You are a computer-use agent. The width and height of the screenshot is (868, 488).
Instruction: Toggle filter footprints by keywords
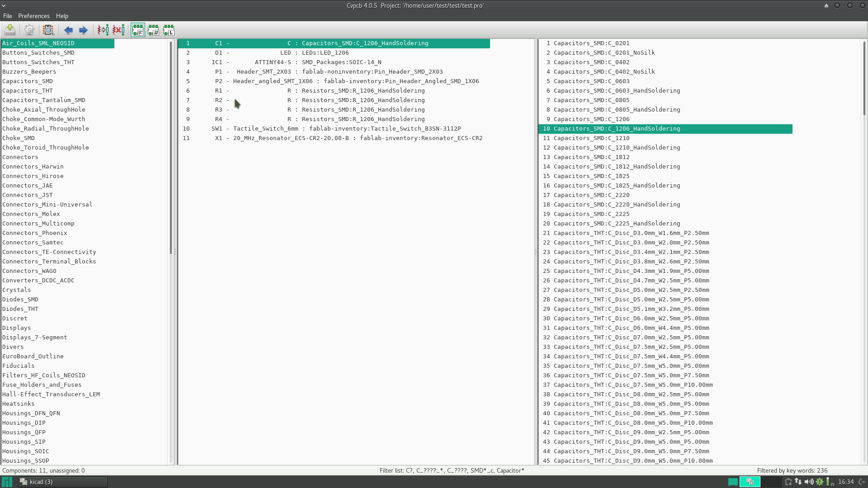(138, 30)
